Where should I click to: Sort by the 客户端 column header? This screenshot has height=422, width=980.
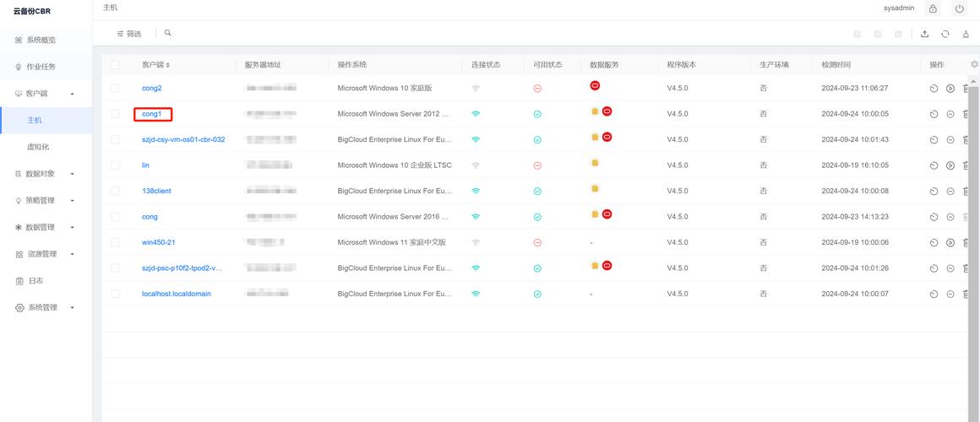click(156, 65)
